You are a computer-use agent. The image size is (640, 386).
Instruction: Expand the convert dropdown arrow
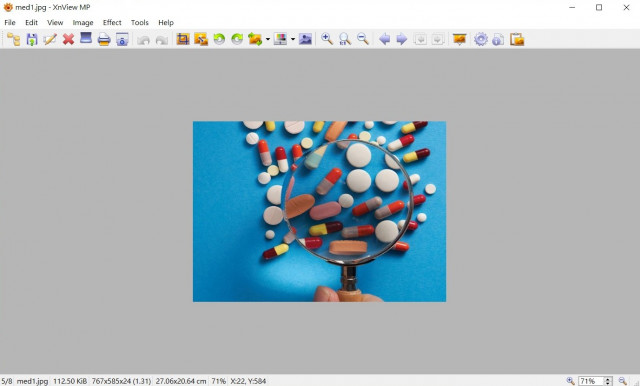(268, 40)
